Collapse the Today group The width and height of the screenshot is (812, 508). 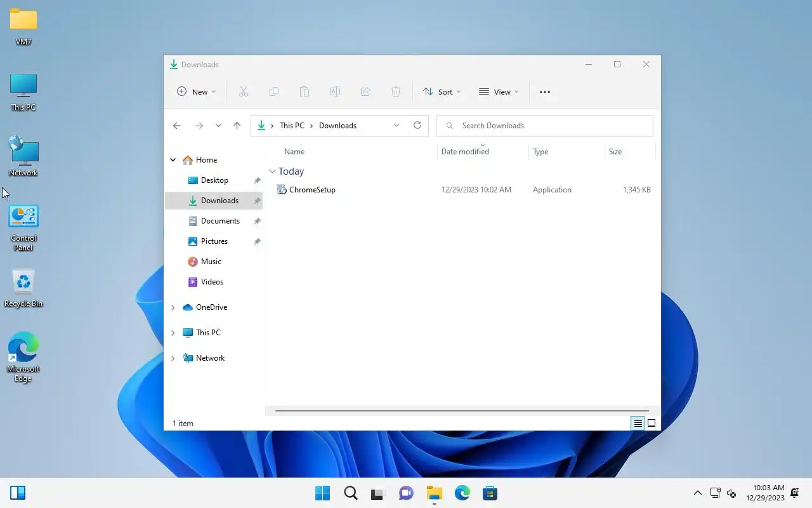click(272, 171)
